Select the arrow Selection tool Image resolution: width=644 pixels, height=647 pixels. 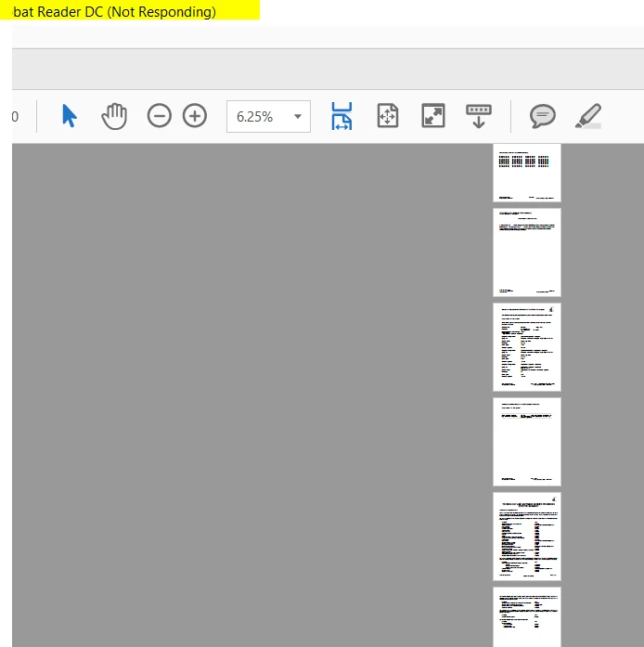(70, 116)
